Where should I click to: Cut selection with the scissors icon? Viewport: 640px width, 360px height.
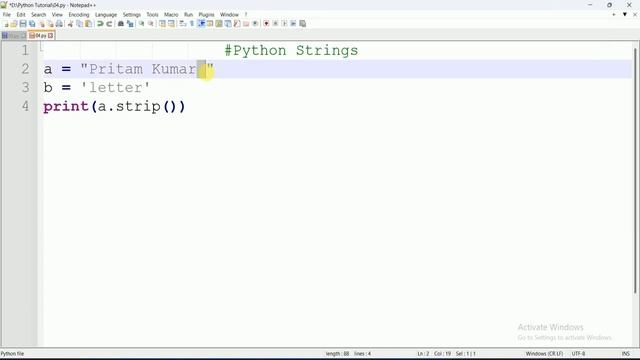pos(70,24)
